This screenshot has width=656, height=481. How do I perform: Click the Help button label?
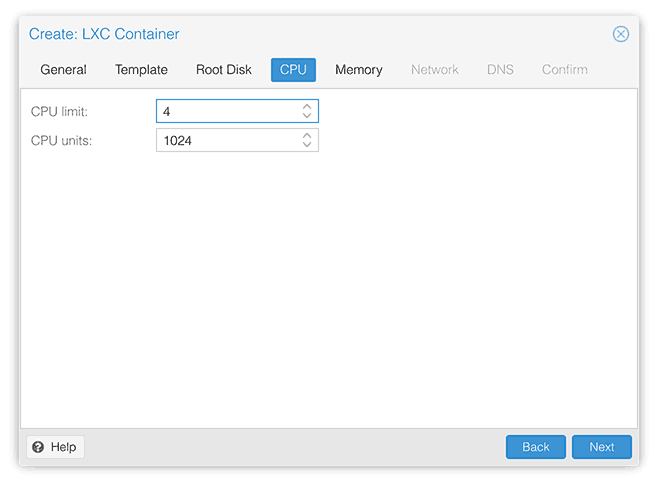pyautogui.click(x=64, y=447)
